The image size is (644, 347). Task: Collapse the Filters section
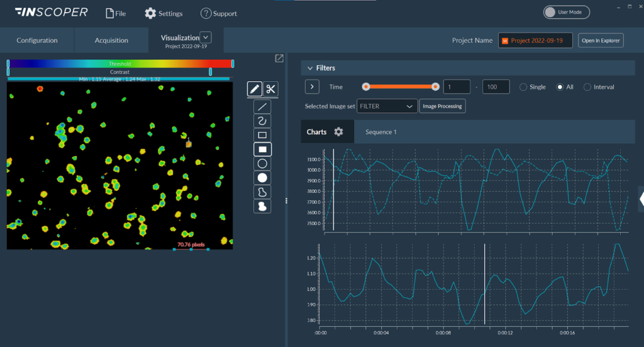click(x=309, y=68)
